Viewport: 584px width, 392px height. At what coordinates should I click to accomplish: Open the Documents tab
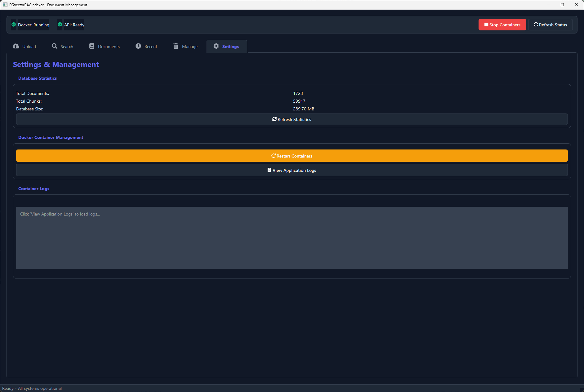[x=104, y=46]
